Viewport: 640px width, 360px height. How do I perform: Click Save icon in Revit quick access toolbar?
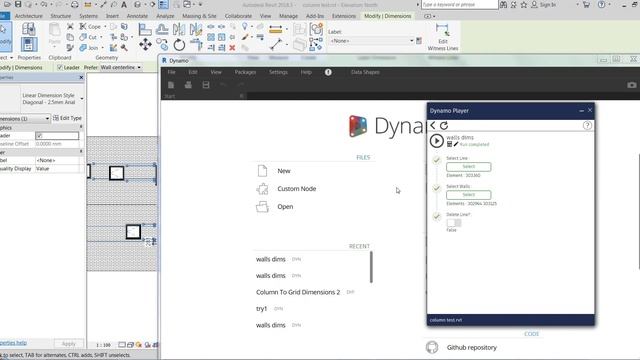pos(18,4)
